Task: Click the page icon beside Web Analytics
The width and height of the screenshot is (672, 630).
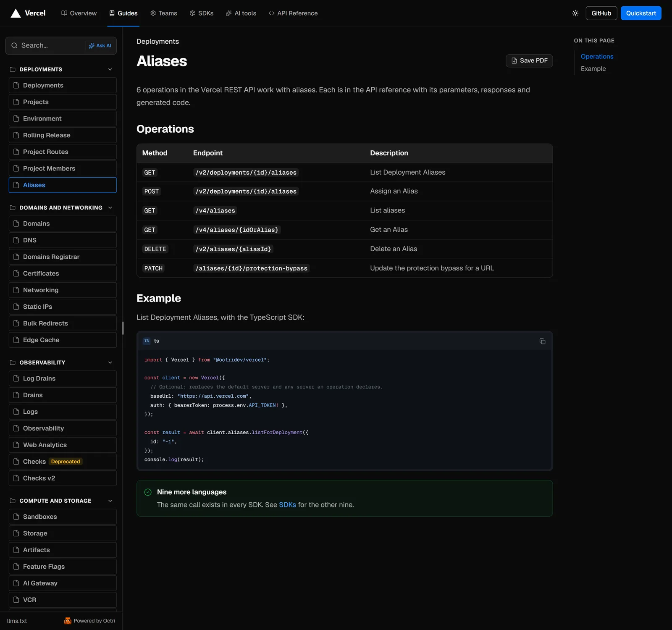Action: pos(16,445)
